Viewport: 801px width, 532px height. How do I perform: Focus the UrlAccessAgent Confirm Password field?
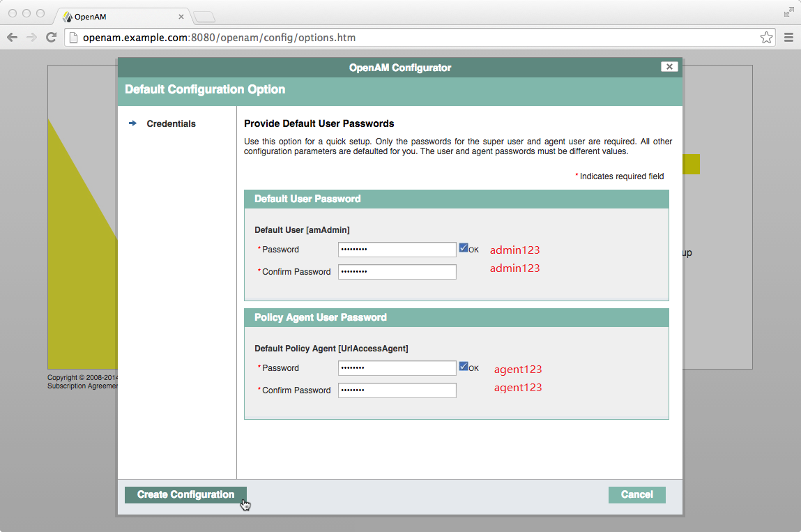coord(397,390)
